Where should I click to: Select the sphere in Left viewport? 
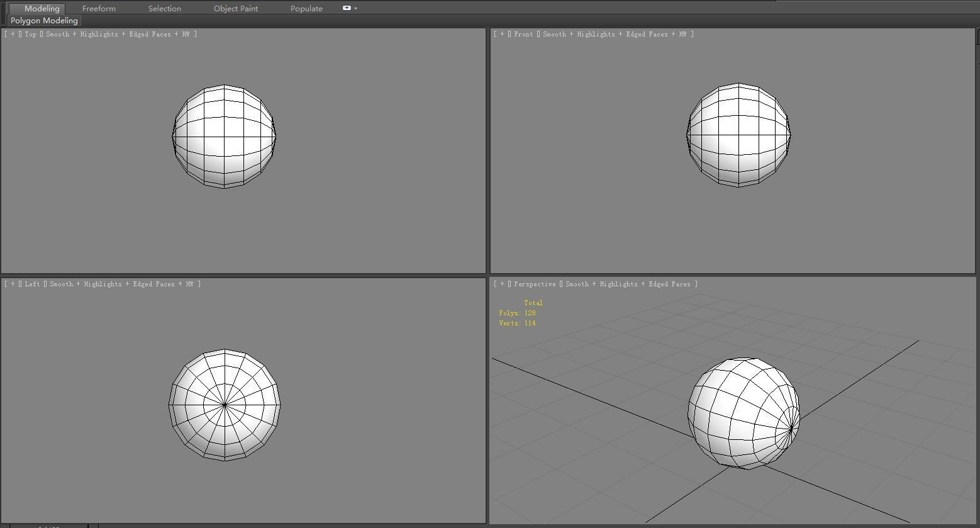(225, 405)
